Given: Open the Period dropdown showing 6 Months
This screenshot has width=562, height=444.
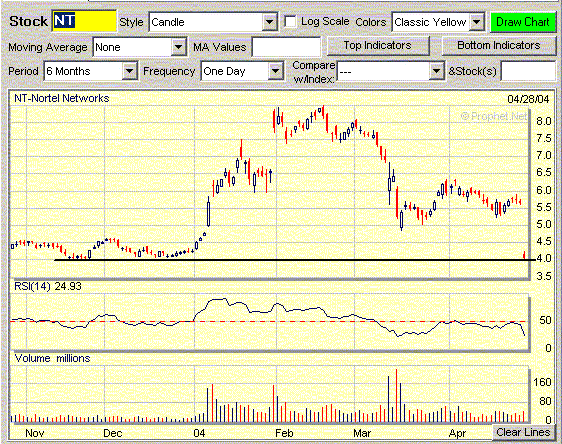Looking at the screenshot, I should point(91,71).
